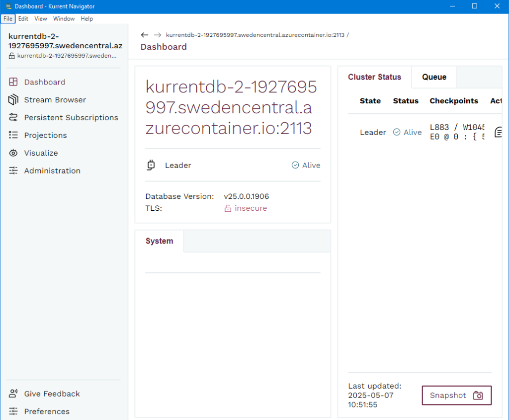
Task: Open the Give Feedback link
Action: click(52, 393)
